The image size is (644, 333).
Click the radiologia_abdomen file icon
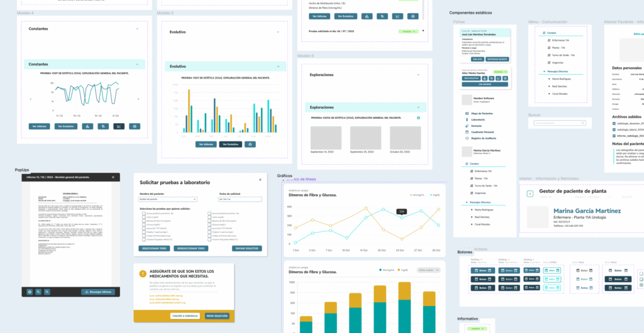tap(614, 123)
